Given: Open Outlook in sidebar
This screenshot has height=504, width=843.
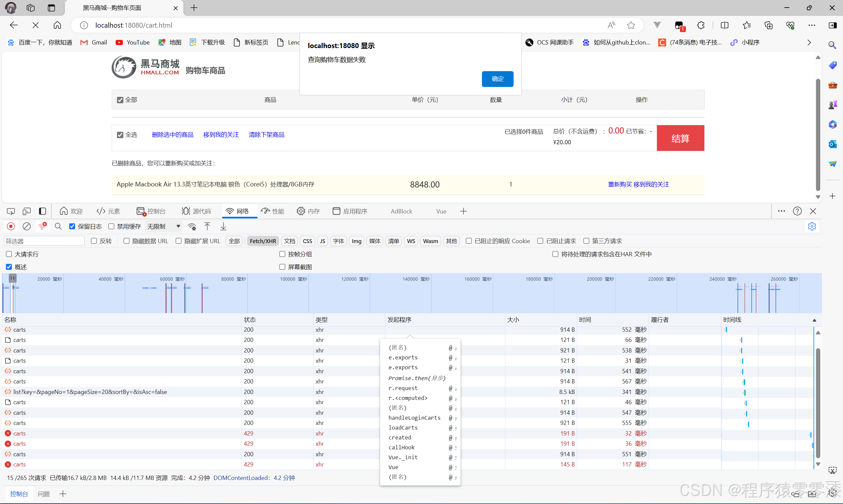Looking at the screenshot, I should point(832,144).
